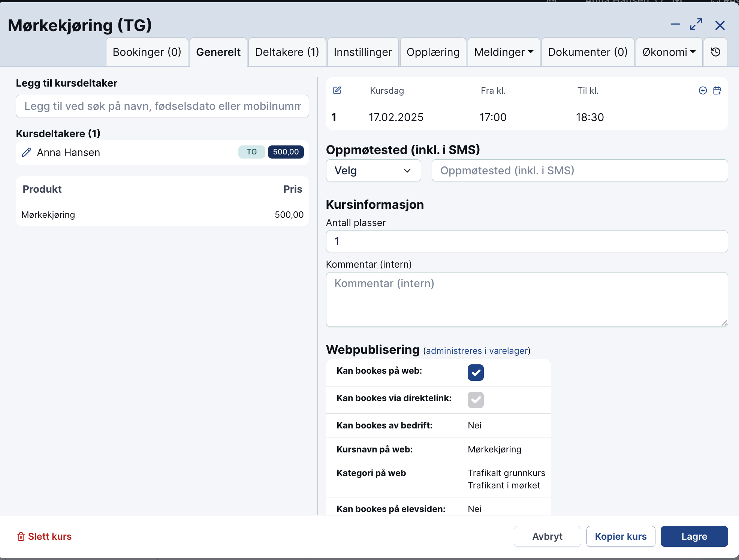Click the 500,00 price badge
The image size is (739, 560).
(286, 152)
